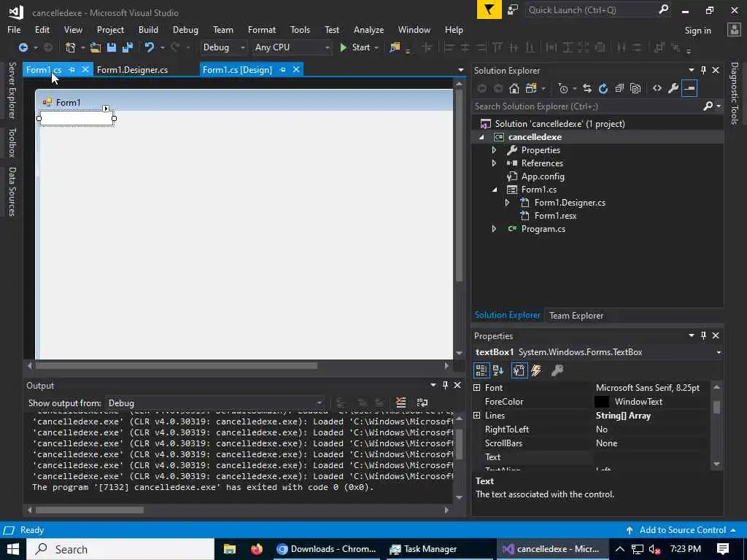This screenshot has height=560, width=747.
Task: Click the designer horizontal scrollbar thumb
Action: (x=177, y=366)
